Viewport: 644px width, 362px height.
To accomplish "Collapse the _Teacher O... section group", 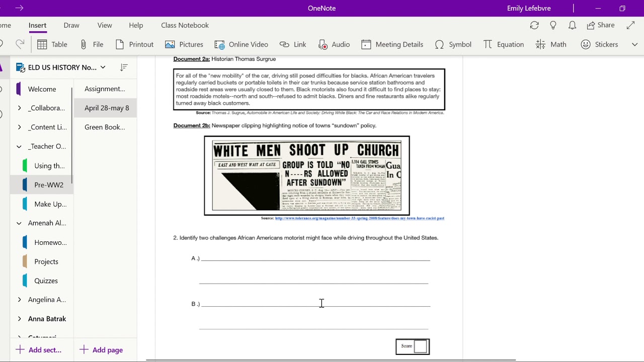I will click(19, 146).
